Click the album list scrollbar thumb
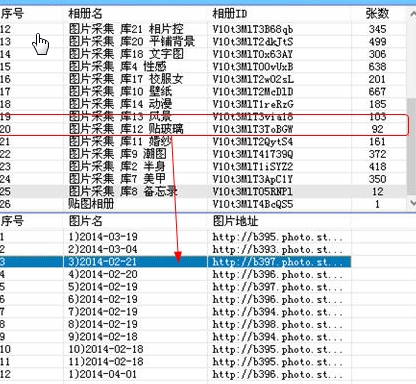The height and width of the screenshot is (384, 416). coord(412,147)
